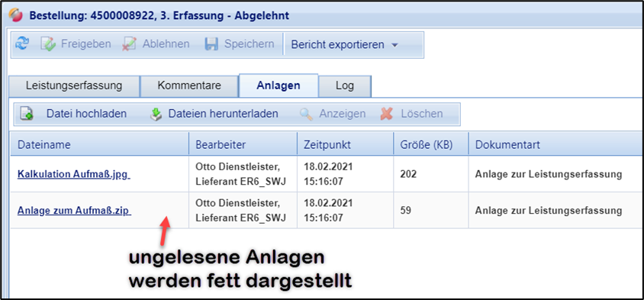Switch to the Leistungserfassung tab

74,86
